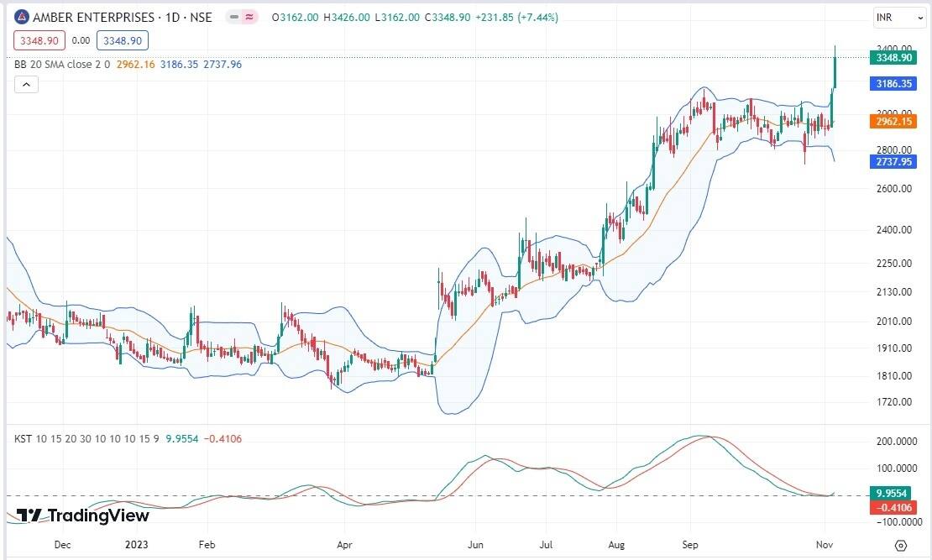
Task: Click 2010.00 on the price axis
Action: 894,321
